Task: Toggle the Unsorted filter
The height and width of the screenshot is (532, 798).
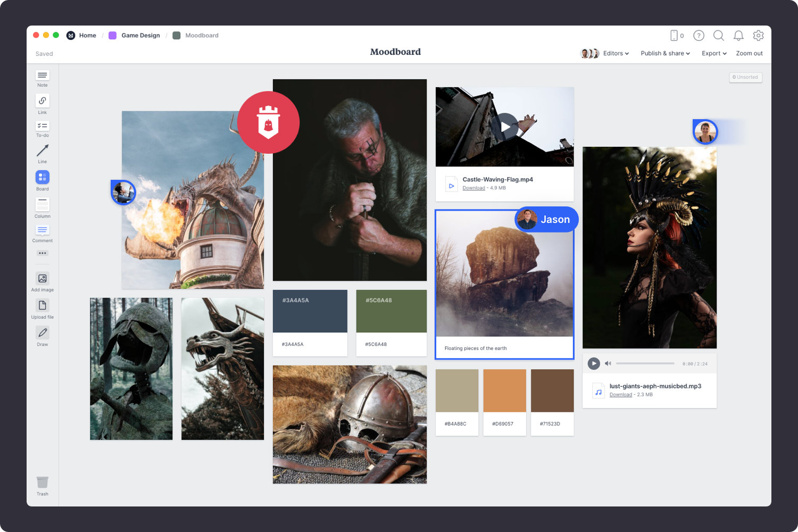Action: [745, 77]
